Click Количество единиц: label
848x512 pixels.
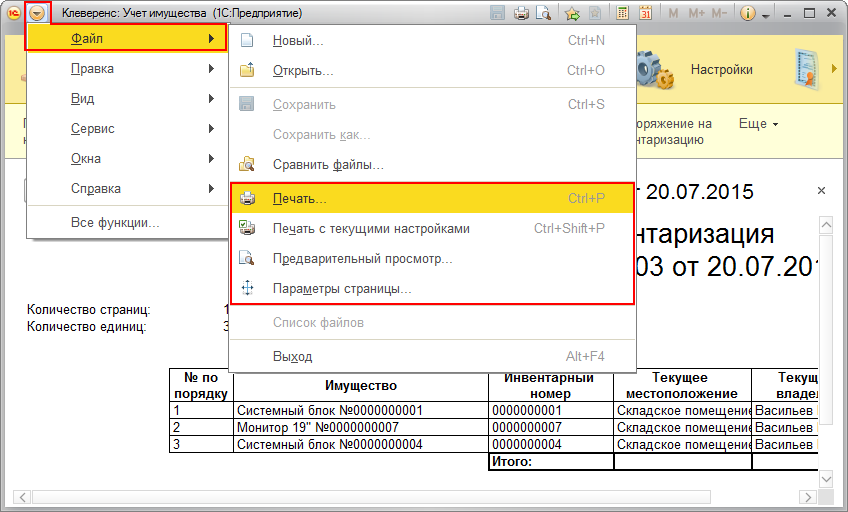tap(87, 327)
